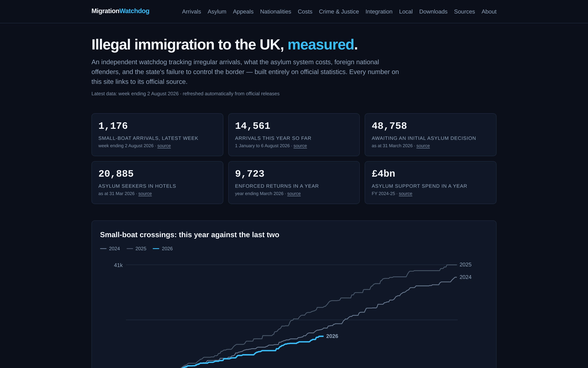This screenshot has height=368, width=588.
Task: Open source link for asylum support spend
Action: (405, 193)
